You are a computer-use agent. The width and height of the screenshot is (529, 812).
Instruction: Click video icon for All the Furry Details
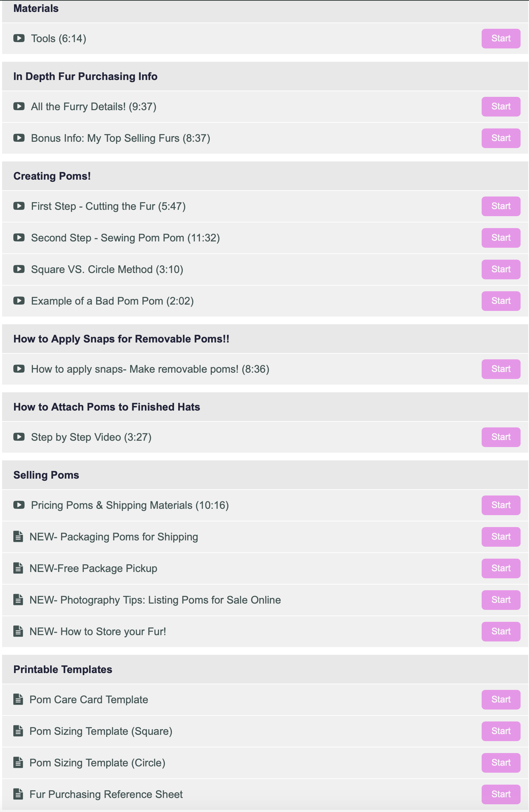point(19,106)
